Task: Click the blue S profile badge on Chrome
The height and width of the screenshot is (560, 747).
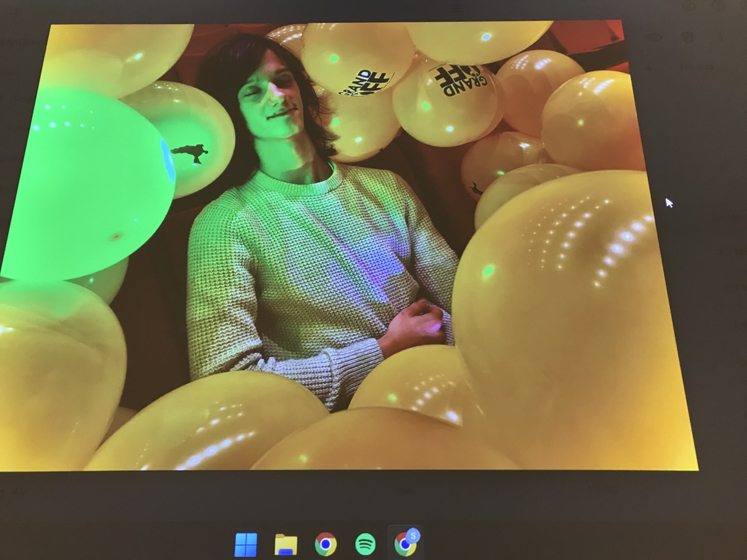Action: [414, 535]
